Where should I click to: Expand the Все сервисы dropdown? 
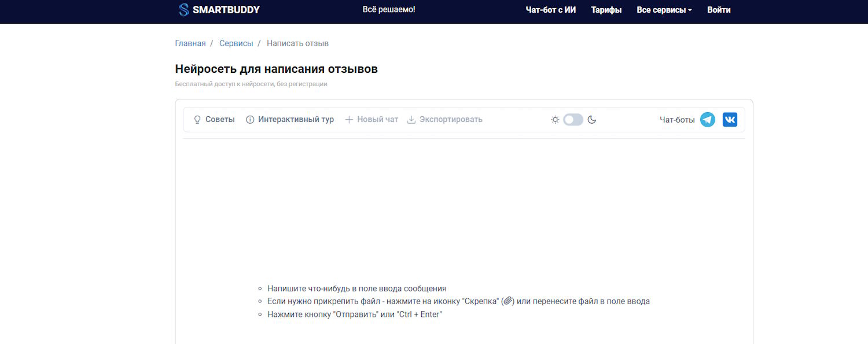[x=664, y=10]
